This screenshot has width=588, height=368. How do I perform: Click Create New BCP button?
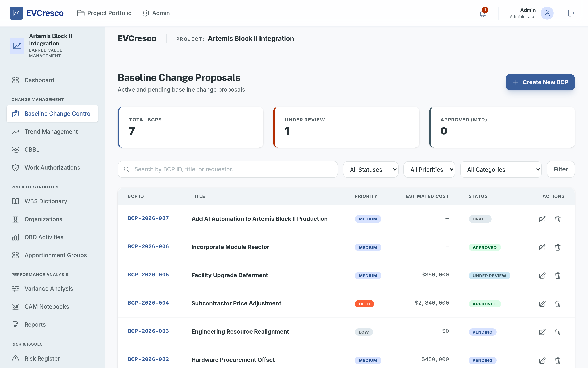[x=540, y=82]
